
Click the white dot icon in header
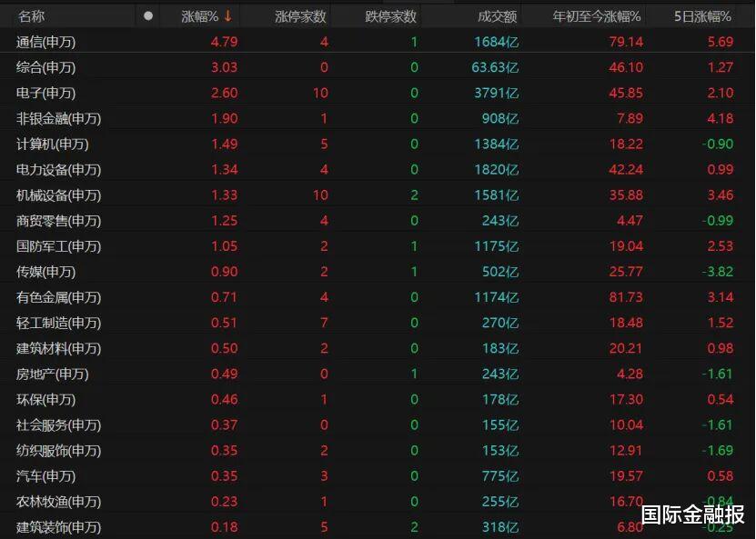pos(148,15)
